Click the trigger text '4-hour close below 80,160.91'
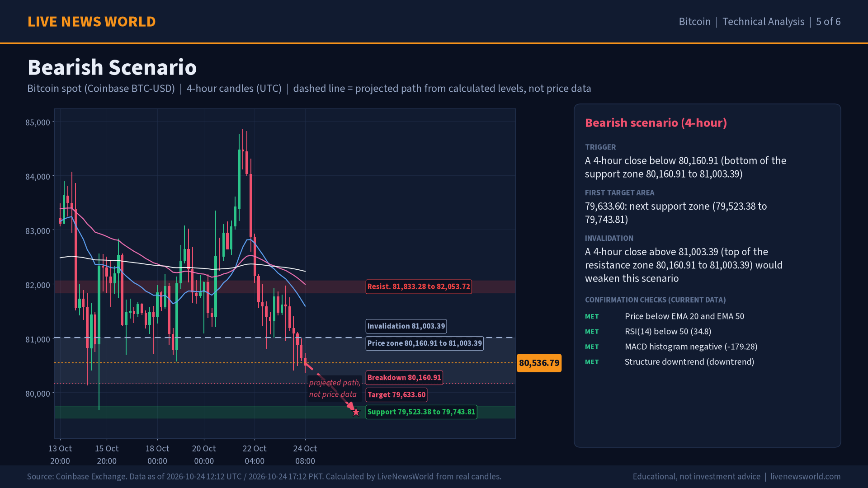Screen dimensions: 868x488 point(656,161)
